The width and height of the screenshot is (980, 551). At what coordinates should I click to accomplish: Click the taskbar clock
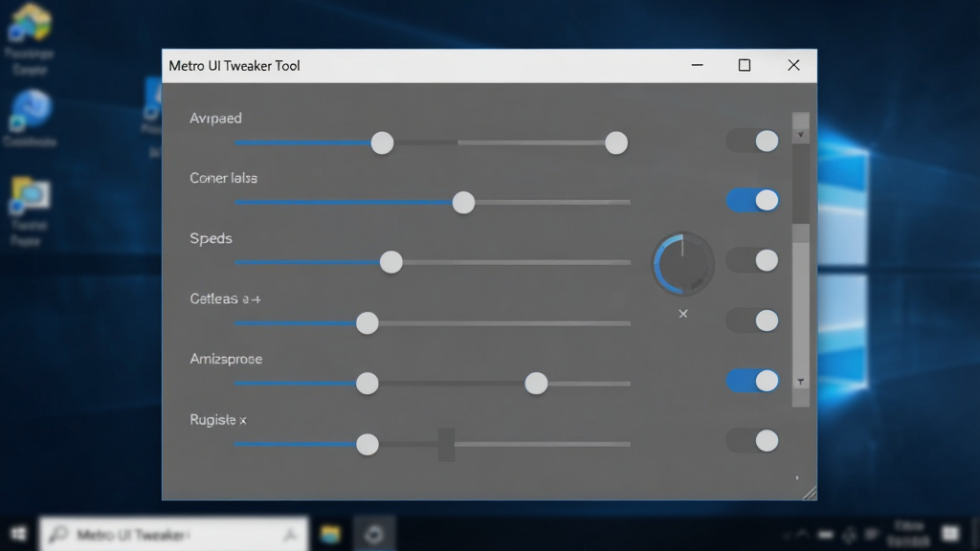point(909,534)
